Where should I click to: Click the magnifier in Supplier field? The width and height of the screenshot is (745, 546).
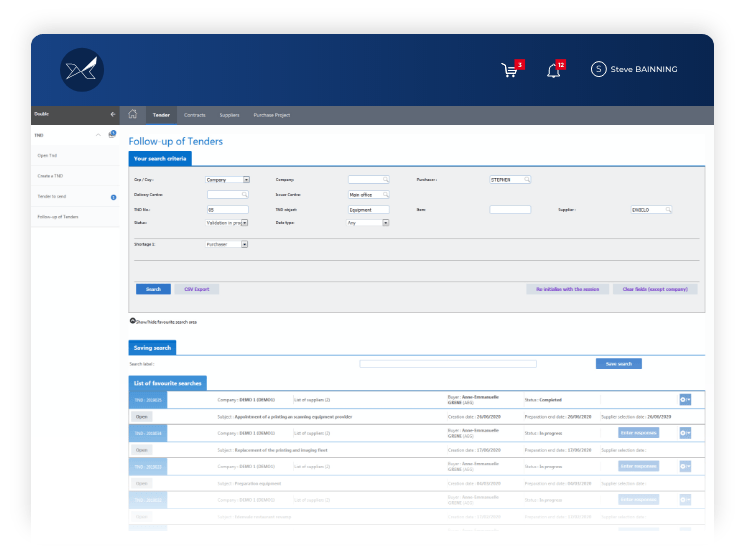[668, 210]
